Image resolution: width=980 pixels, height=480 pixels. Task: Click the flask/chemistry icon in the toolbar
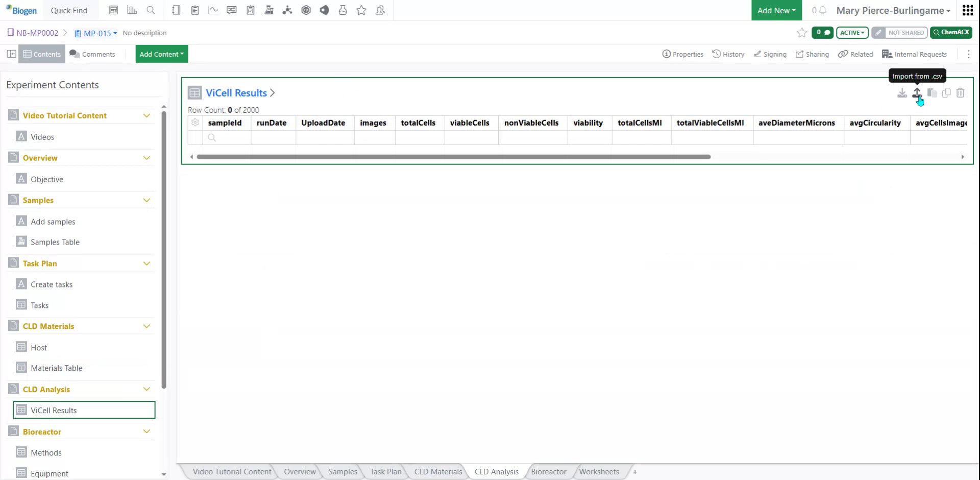click(x=342, y=10)
